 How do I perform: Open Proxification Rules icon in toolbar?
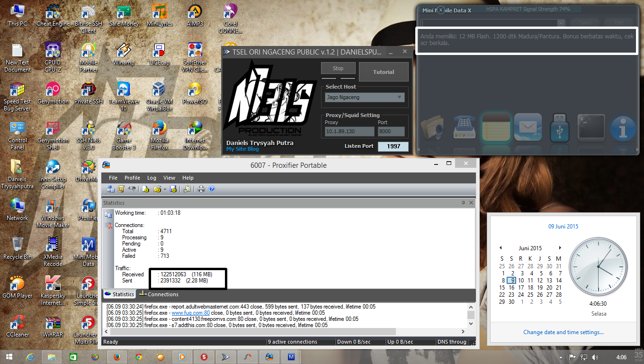pyautogui.click(x=121, y=189)
